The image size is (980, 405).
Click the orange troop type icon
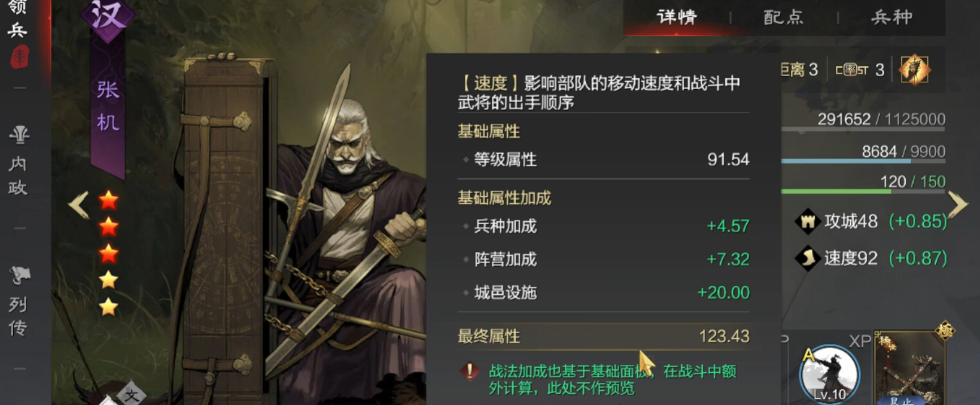coord(914,70)
